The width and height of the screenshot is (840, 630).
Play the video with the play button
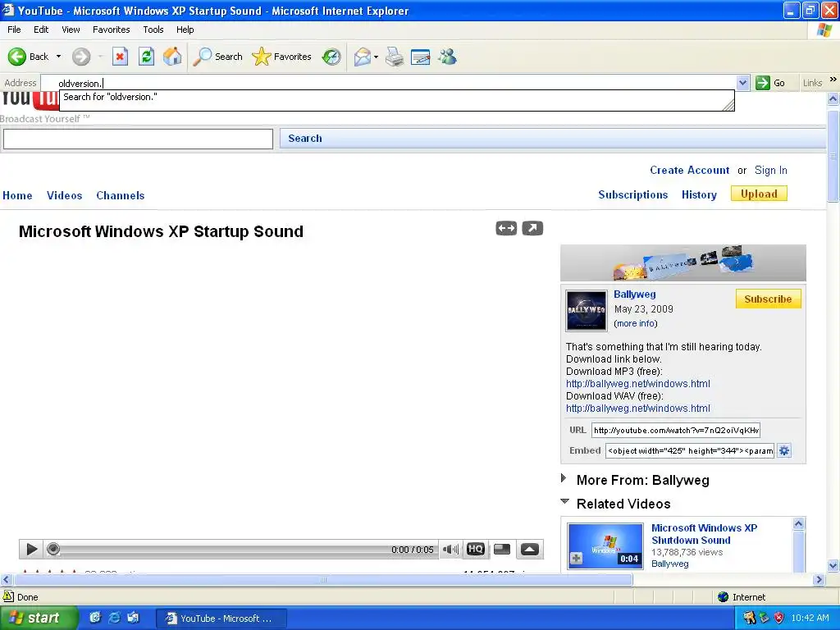pyautogui.click(x=31, y=549)
